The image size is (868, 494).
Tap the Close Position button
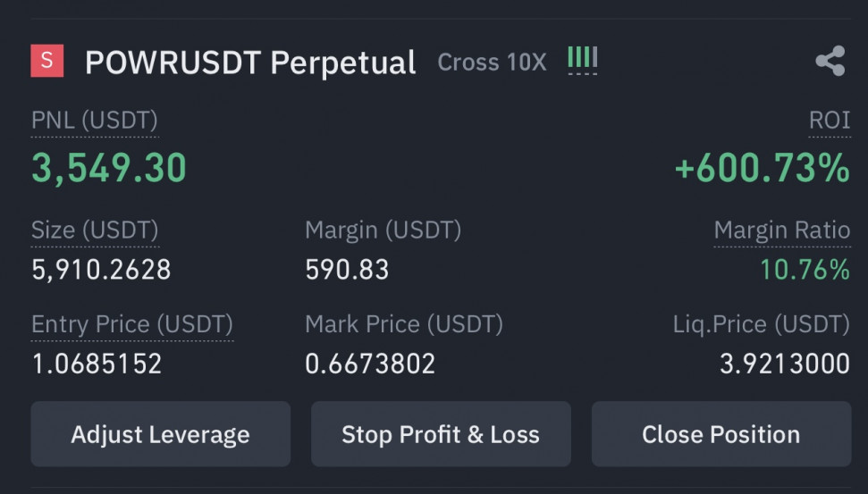(x=721, y=434)
